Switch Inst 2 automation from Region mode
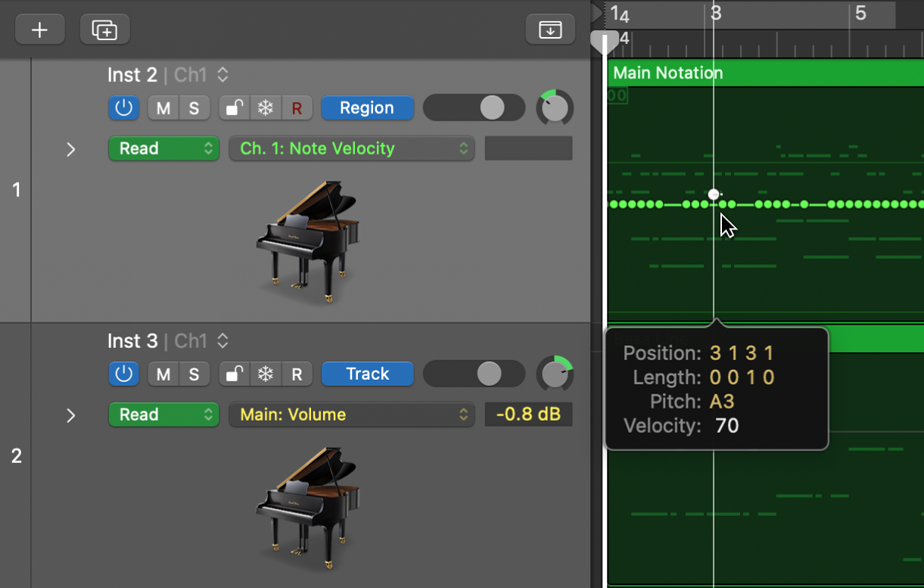 (x=367, y=107)
